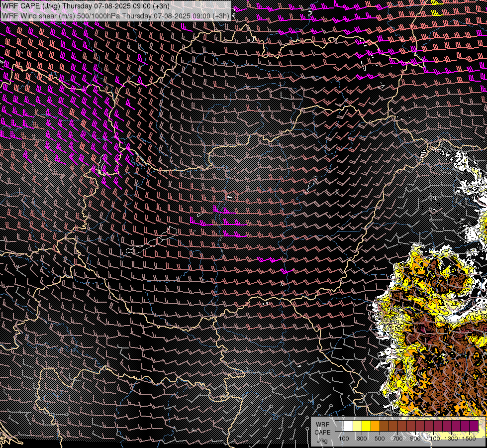Click the 900 legend value
This screenshot has height=448, width=487.
415,439
